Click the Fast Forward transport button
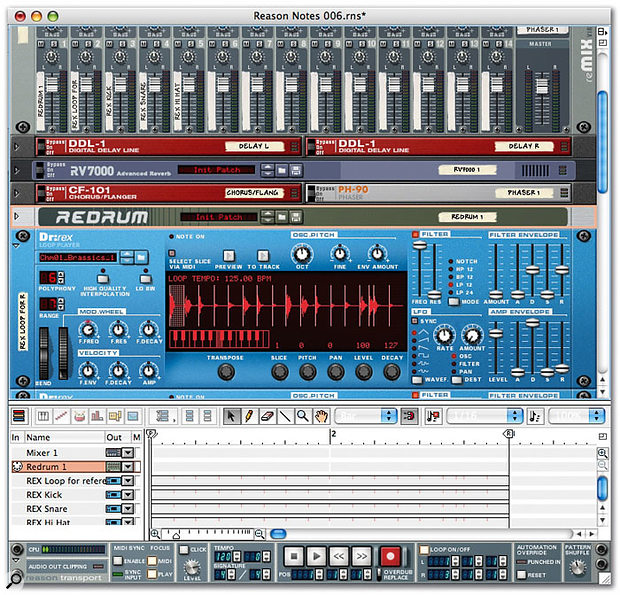The image size is (620, 595). 361,556
